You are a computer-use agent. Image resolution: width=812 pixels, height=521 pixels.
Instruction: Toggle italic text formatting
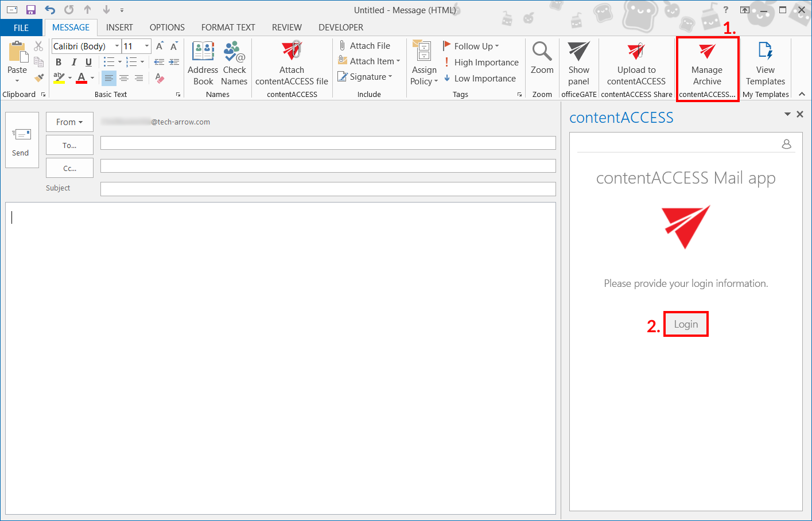pyautogui.click(x=73, y=63)
